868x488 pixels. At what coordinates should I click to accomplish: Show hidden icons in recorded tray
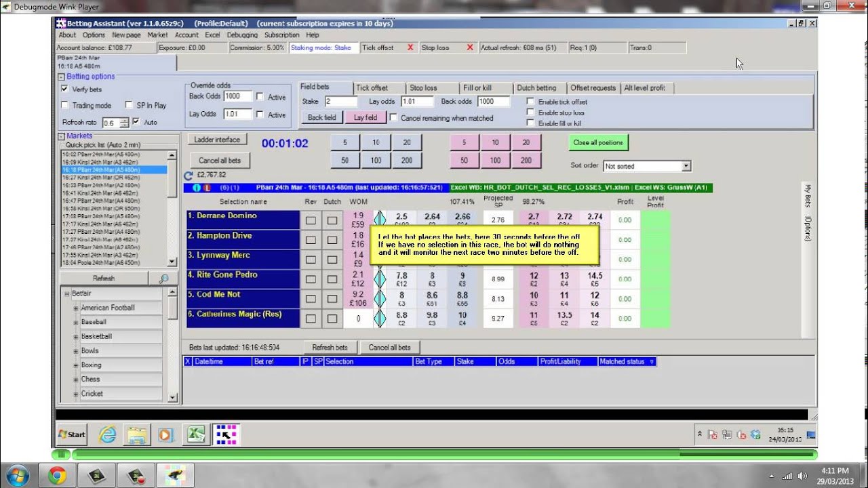click(x=699, y=434)
